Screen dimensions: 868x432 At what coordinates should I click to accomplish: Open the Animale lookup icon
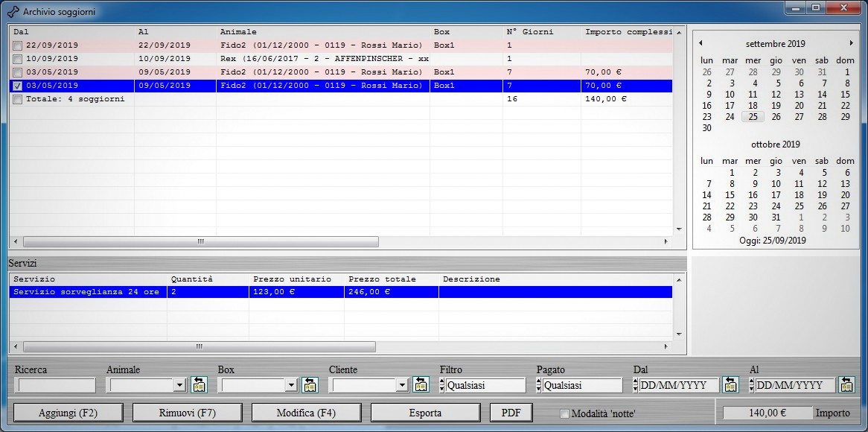pyautogui.click(x=199, y=385)
